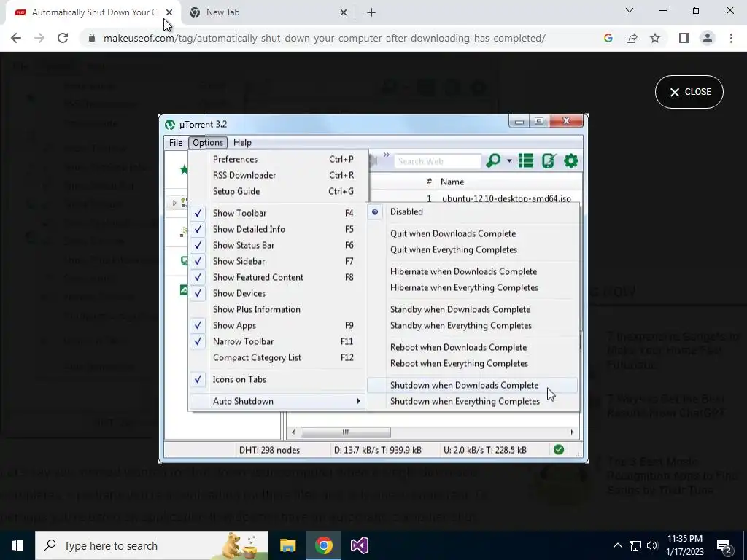Open the search provider dropdown arrow
The height and width of the screenshot is (560, 747).
click(509, 161)
